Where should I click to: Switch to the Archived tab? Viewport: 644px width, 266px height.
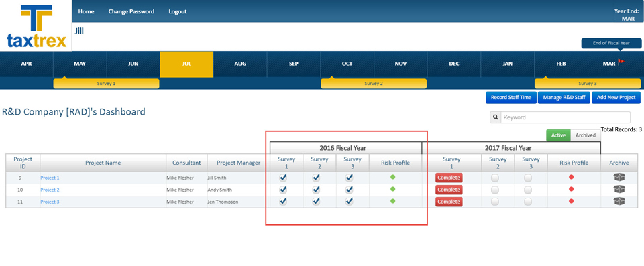[585, 135]
